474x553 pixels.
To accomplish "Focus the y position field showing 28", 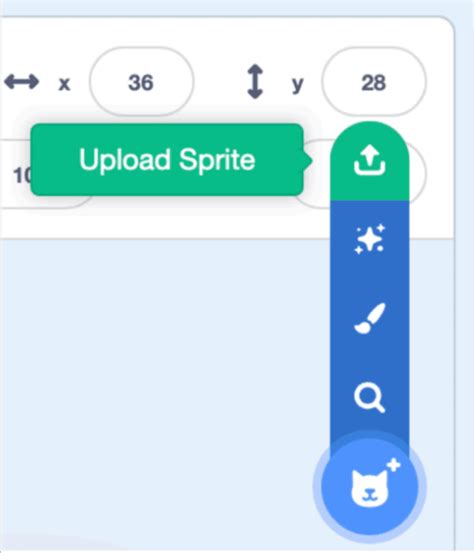I will 373,81.
